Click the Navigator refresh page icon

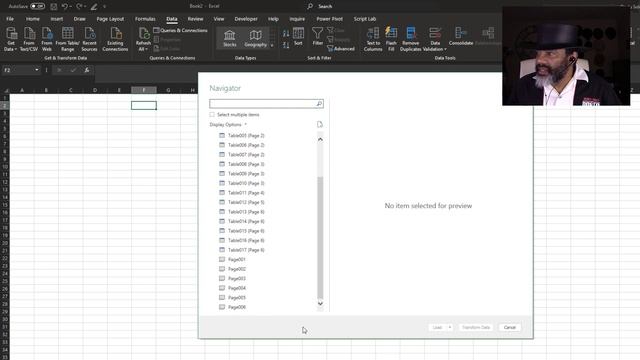pyautogui.click(x=320, y=124)
